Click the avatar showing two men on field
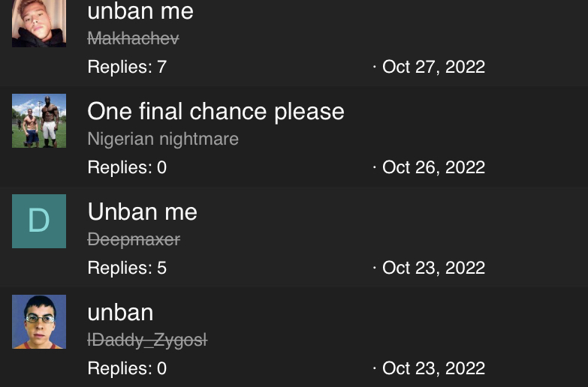This screenshot has height=387, width=588. pos(39,121)
